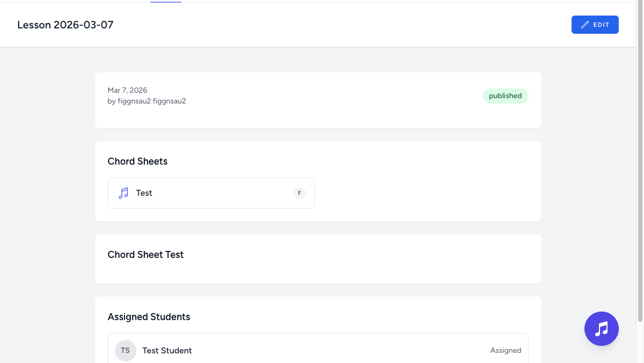Toggle the Assigned status for Test Student
Image resolution: width=644 pixels, height=363 pixels.
(506, 350)
